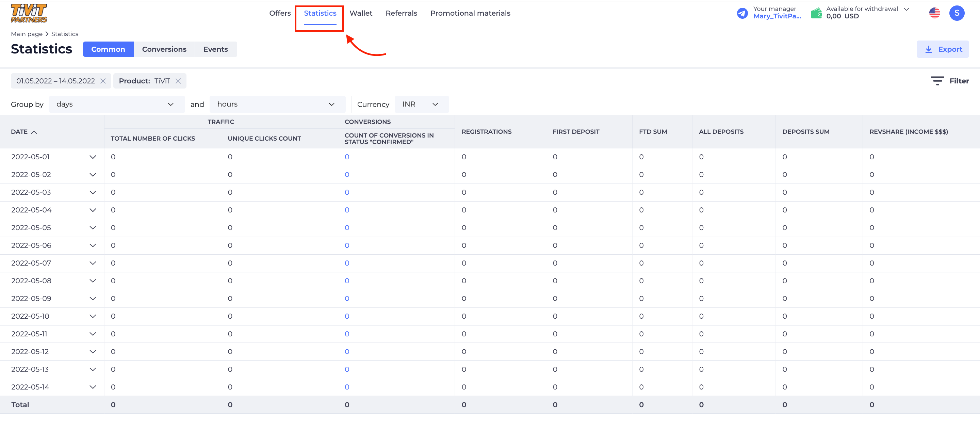
Task: Click the green wallet icon
Action: (816, 13)
